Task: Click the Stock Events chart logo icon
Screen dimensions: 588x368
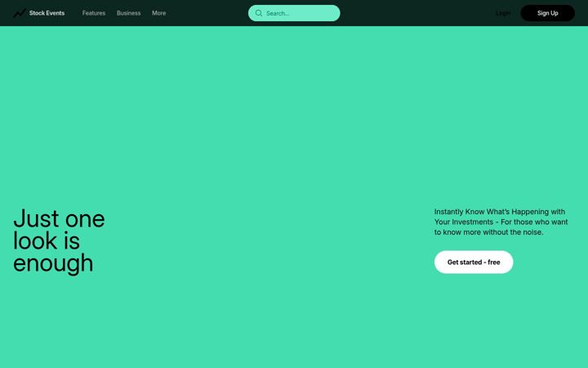Action: pyautogui.click(x=20, y=13)
